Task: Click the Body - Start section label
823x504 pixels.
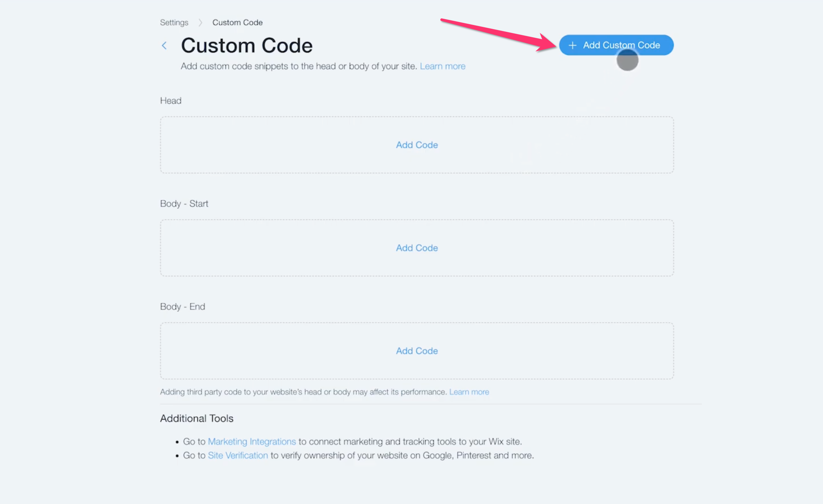Action: [x=184, y=204]
